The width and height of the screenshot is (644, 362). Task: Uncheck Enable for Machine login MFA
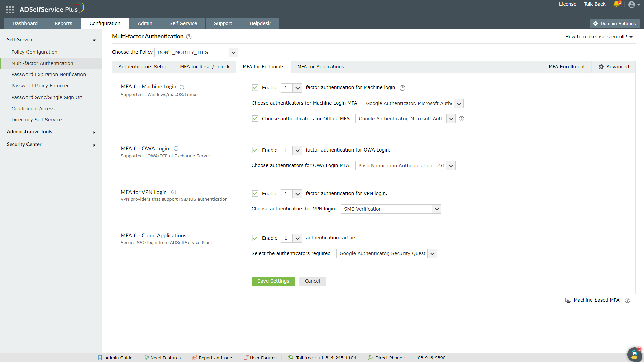(x=255, y=88)
